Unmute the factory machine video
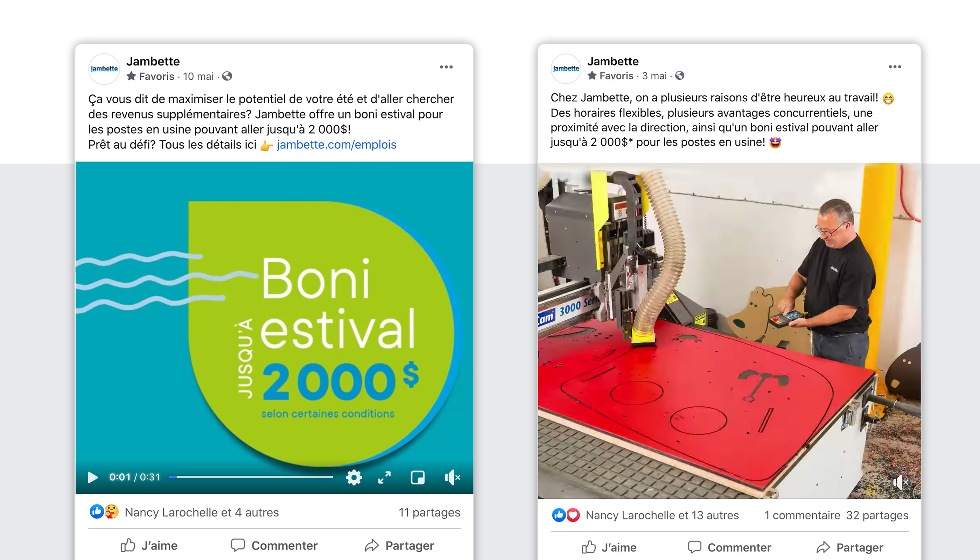Viewport: 980px width, 560px height. coord(900,482)
